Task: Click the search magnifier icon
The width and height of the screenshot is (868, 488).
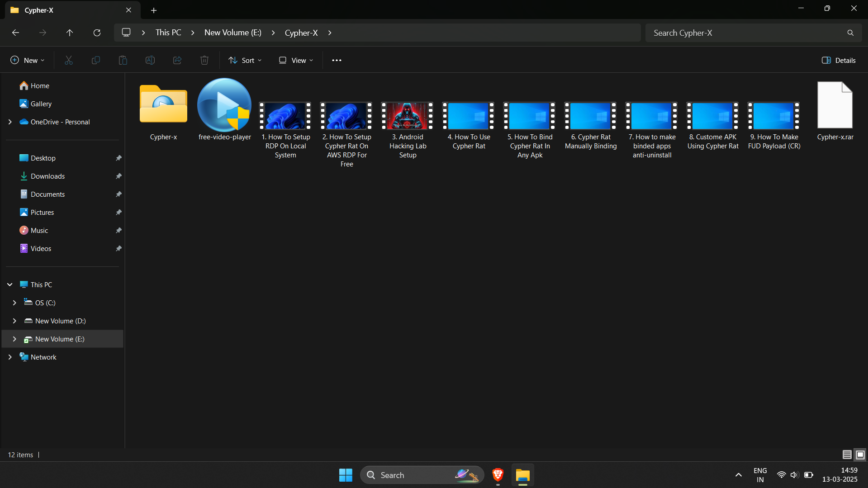Action: (850, 33)
